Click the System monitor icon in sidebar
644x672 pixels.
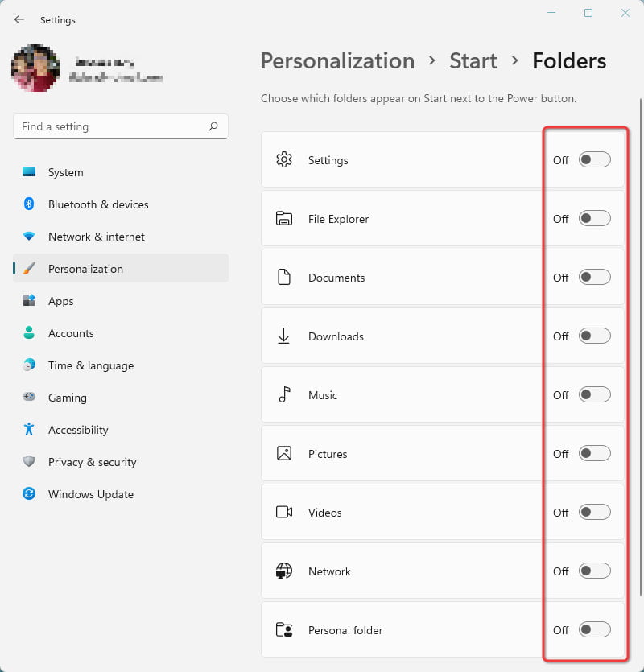(29, 172)
